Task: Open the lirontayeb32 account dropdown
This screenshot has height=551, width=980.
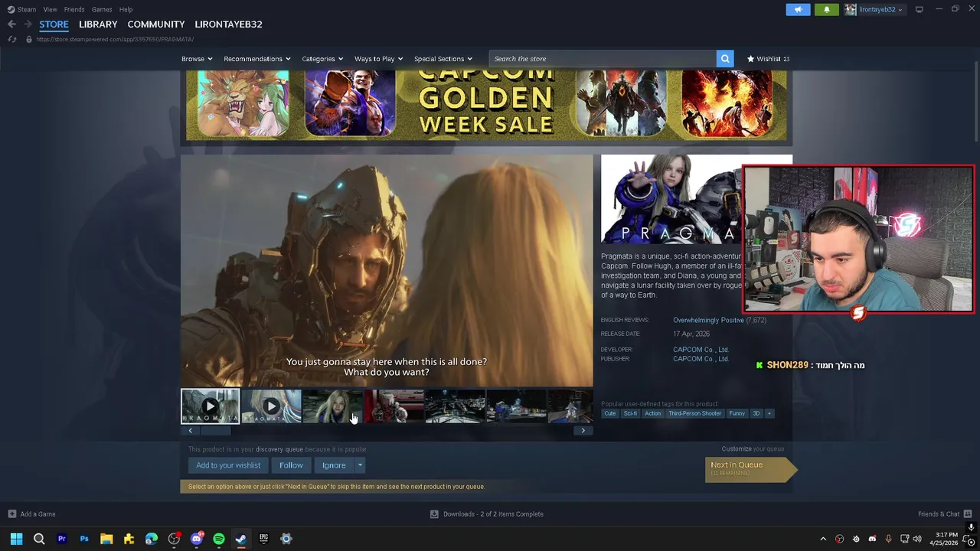Action: (874, 9)
